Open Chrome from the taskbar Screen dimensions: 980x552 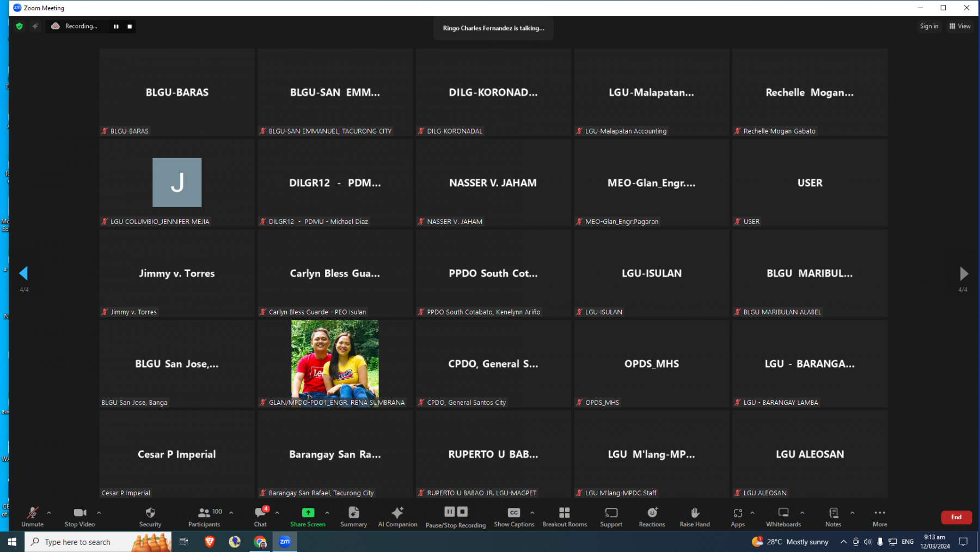[x=260, y=542]
